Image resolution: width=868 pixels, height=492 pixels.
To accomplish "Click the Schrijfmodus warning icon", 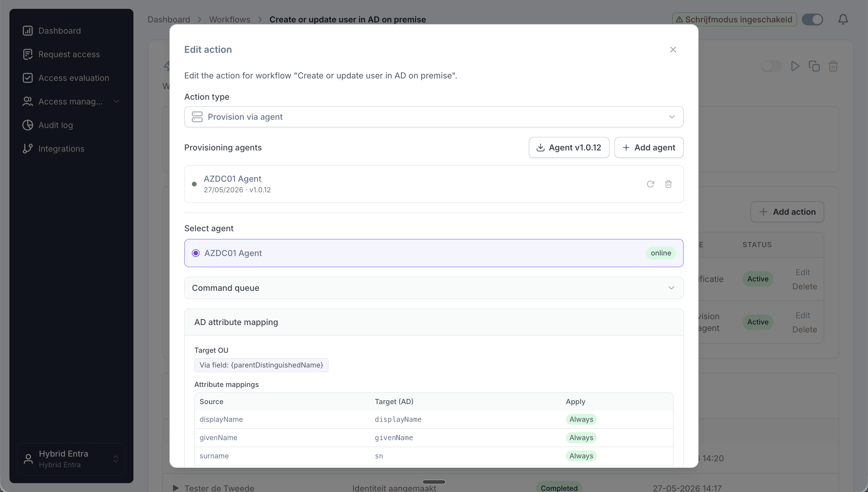I will tap(679, 19).
